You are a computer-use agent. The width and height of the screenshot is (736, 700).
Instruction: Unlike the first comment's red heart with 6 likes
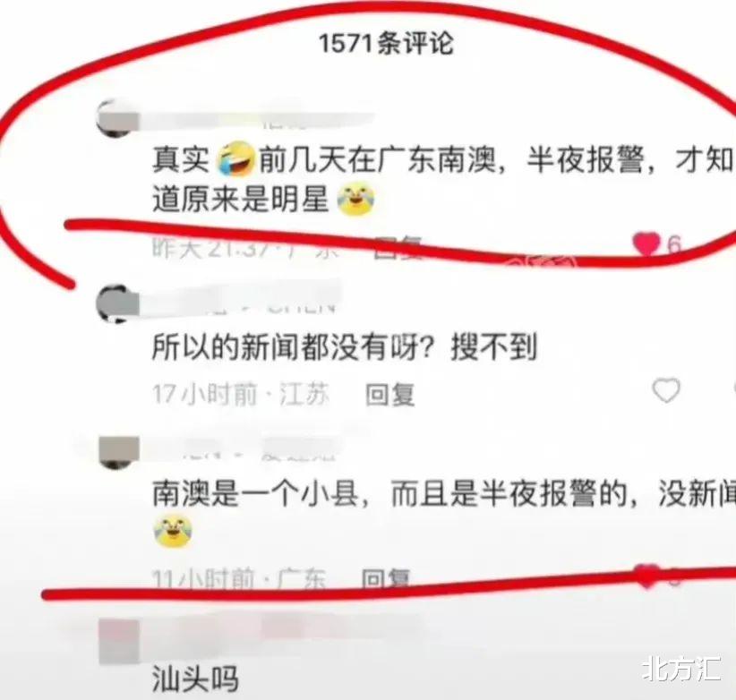pos(646,244)
